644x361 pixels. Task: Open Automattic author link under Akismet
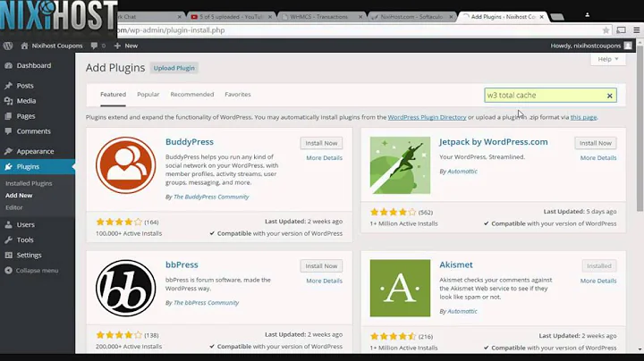click(462, 311)
